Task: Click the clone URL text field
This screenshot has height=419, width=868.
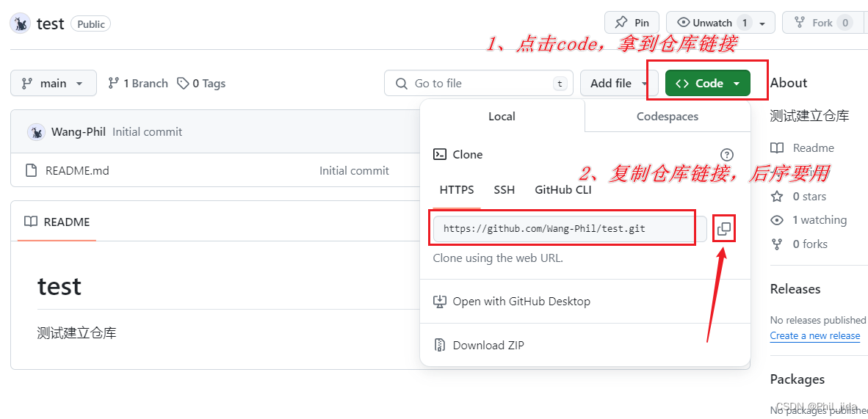Action: point(570,229)
